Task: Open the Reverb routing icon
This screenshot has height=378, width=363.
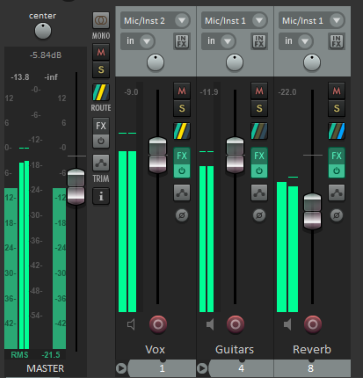Action: click(x=336, y=131)
